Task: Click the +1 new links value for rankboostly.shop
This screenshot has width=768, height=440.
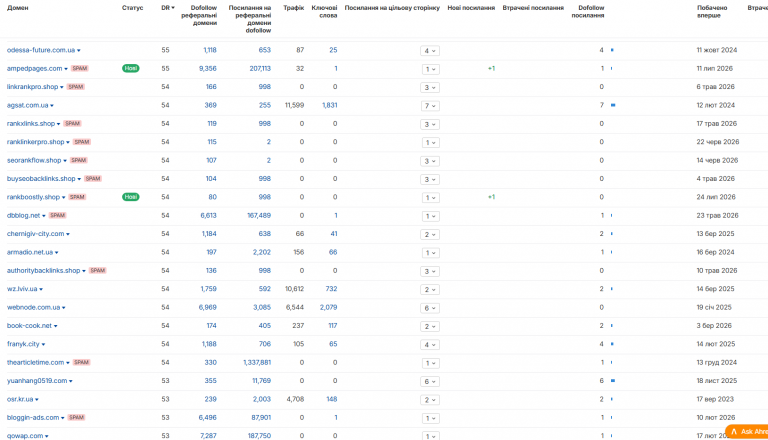Action: [x=491, y=197]
